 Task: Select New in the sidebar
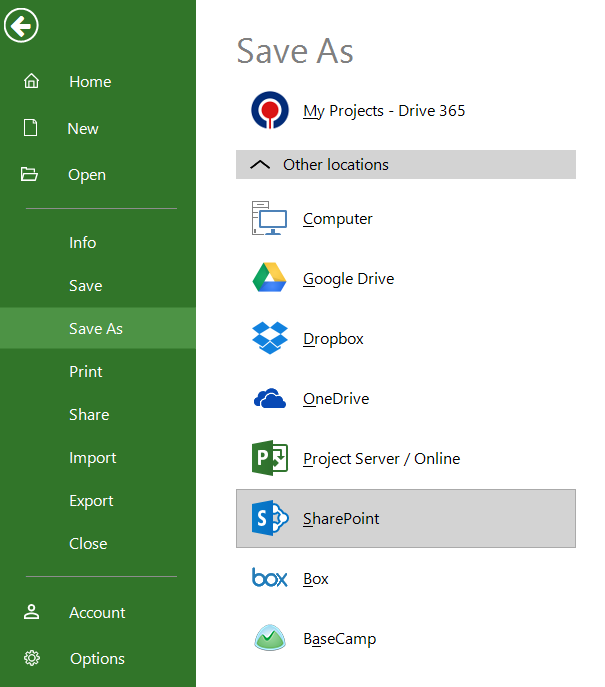pyautogui.click(x=83, y=129)
